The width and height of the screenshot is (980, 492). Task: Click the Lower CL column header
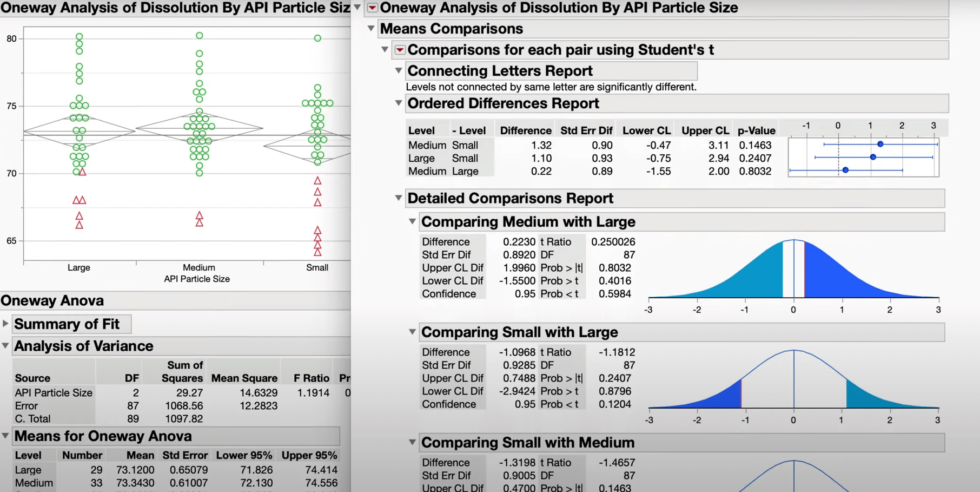[646, 130]
